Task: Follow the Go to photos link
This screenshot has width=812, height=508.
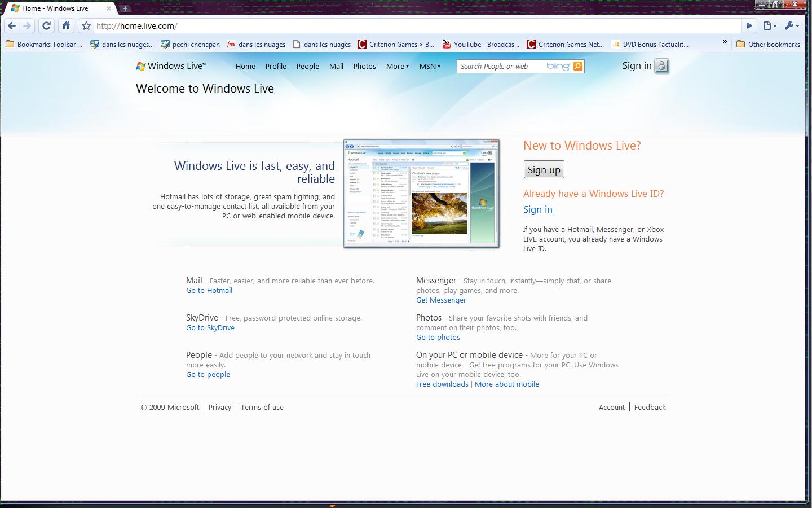Action: point(438,337)
